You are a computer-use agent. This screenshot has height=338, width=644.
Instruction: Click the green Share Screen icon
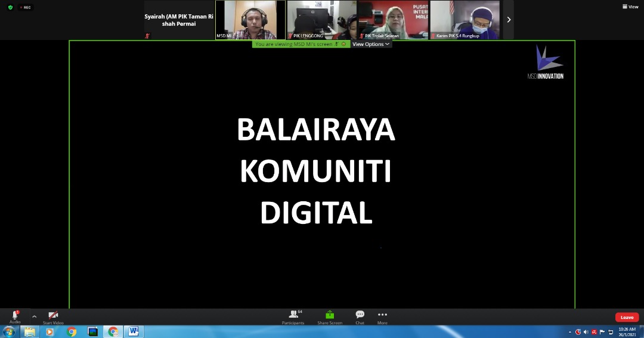[x=330, y=317]
